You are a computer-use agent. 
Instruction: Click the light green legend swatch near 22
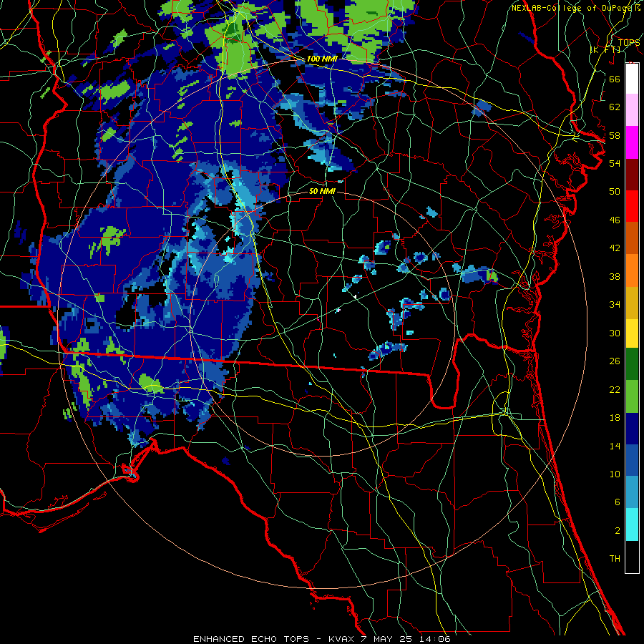click(632, 396)
